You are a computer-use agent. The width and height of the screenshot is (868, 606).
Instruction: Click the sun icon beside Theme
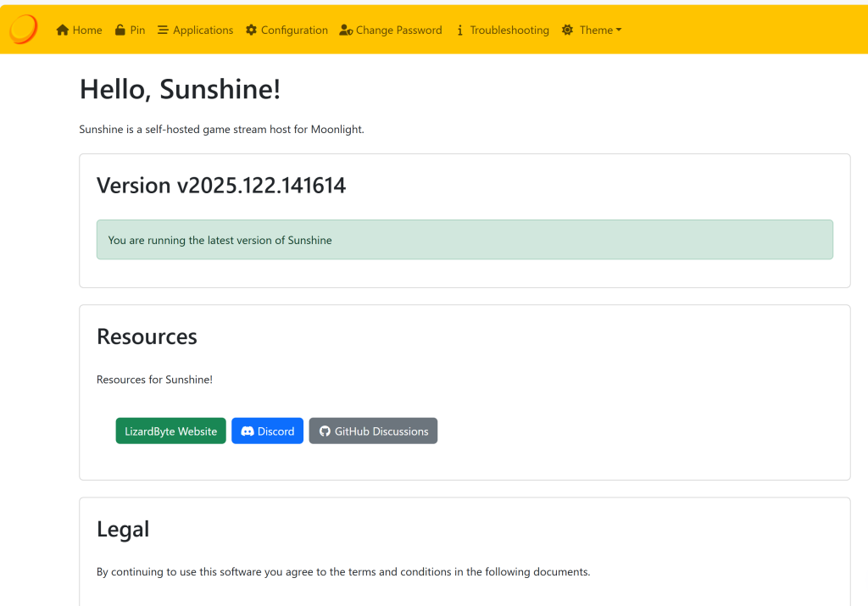pos(567,31)
